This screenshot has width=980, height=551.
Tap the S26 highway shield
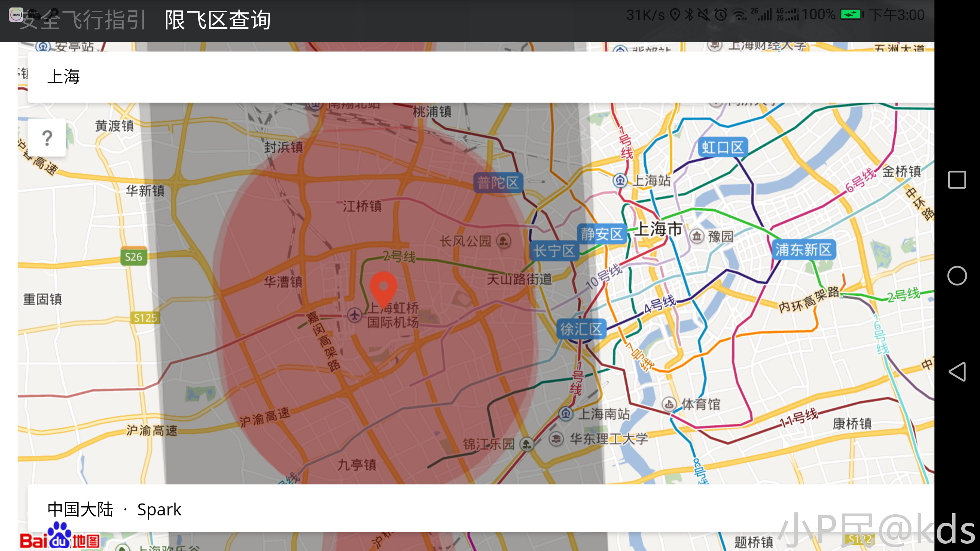133,257
